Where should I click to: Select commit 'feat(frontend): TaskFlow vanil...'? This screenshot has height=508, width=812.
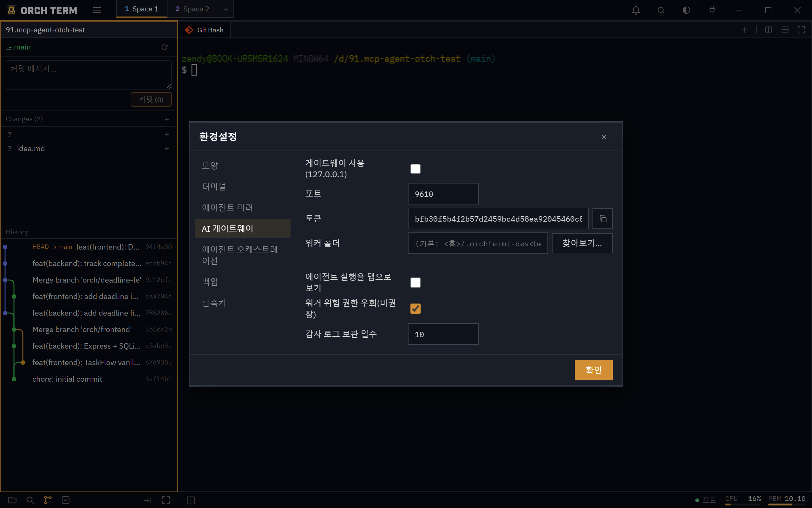click(x=88, y=363)
